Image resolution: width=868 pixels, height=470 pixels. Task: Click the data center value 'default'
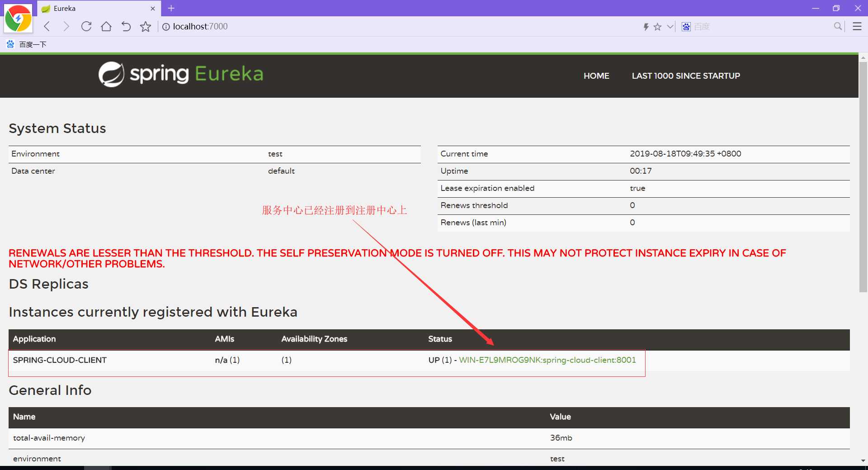(x=281, y=171)
